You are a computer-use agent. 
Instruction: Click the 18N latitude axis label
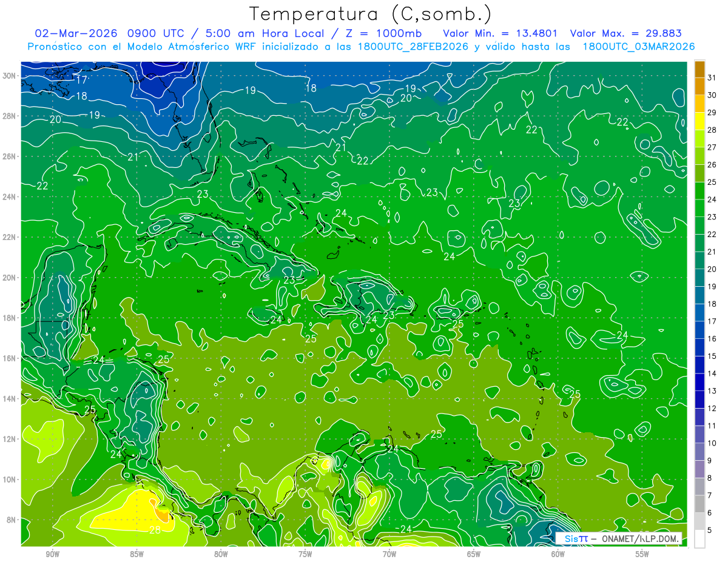[10, 318]
